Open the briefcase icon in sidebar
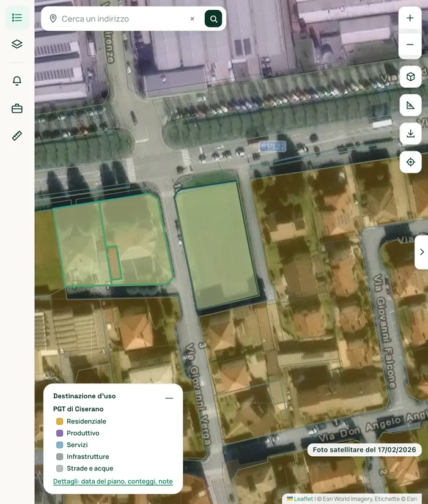Viewport: 428px width, 504px height. [x=17, y=109]
